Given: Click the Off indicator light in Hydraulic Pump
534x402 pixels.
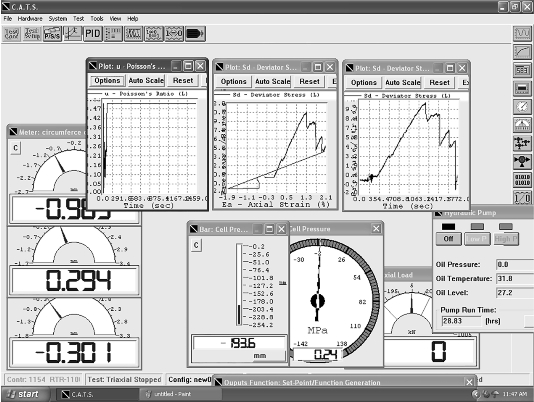Looking at the screenshot, I should (x=448, y=227).
